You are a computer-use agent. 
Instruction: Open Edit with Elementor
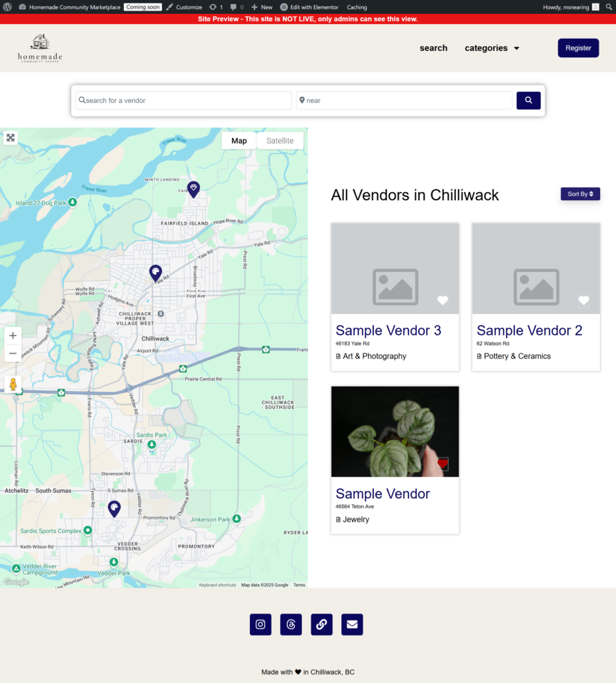pos(309,7)
